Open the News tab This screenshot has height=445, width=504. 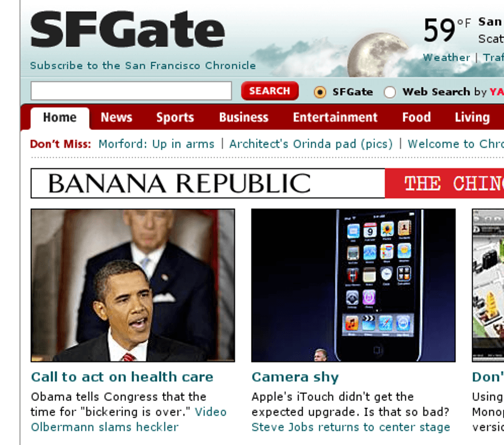[x=116, y=118]
